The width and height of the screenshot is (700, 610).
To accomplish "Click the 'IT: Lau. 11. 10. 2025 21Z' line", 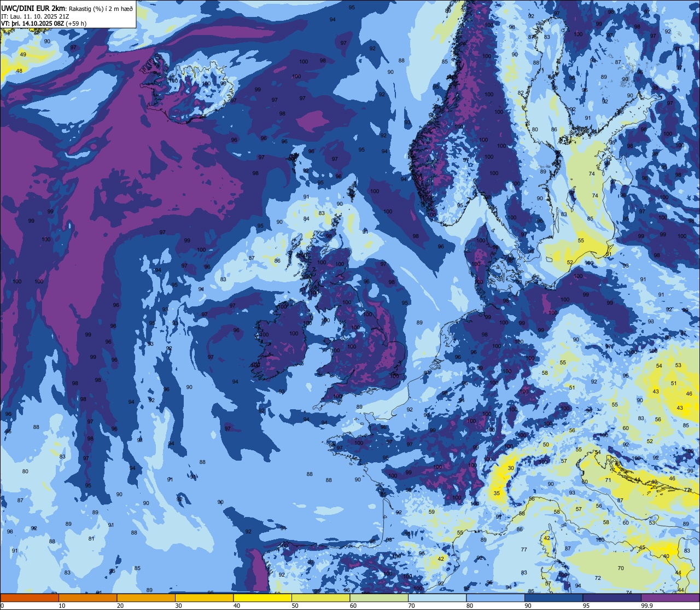I will [x=34, y=16].
